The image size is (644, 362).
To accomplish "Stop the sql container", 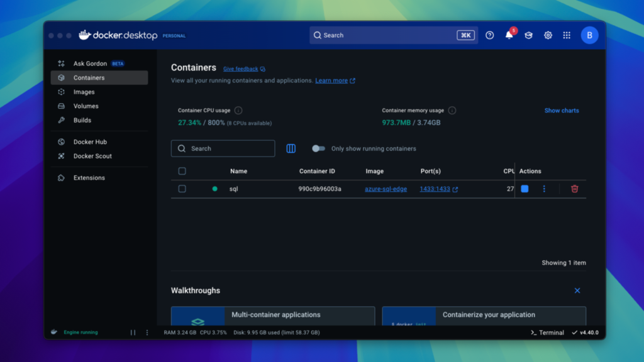I will pyautogui.click(x=525, y=189).
